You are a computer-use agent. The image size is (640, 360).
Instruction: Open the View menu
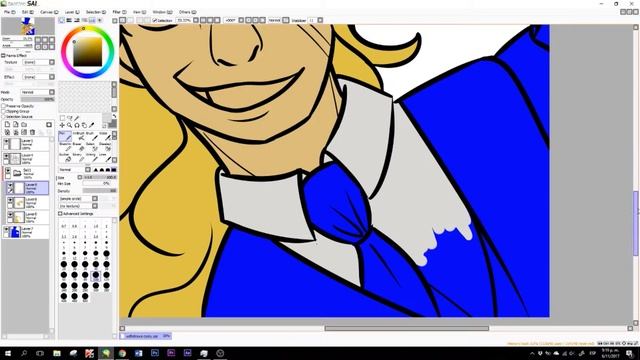tap(140, 12)
